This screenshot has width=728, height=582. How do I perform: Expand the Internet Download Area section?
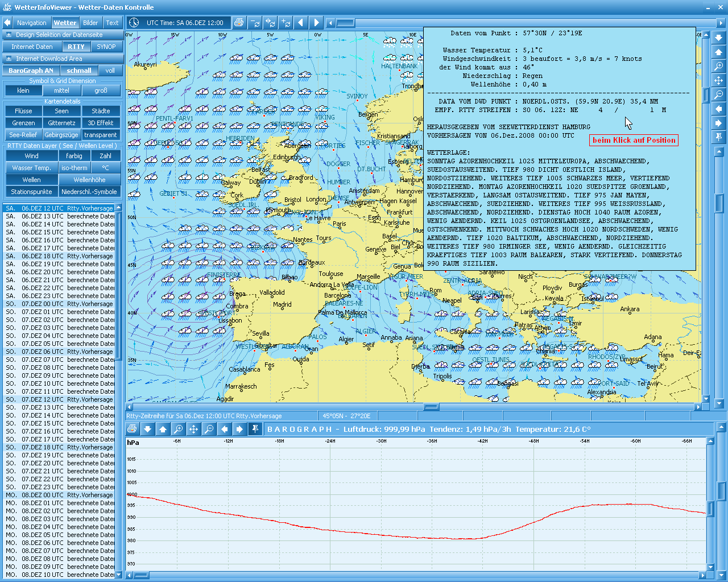click(x=9, y=59)
